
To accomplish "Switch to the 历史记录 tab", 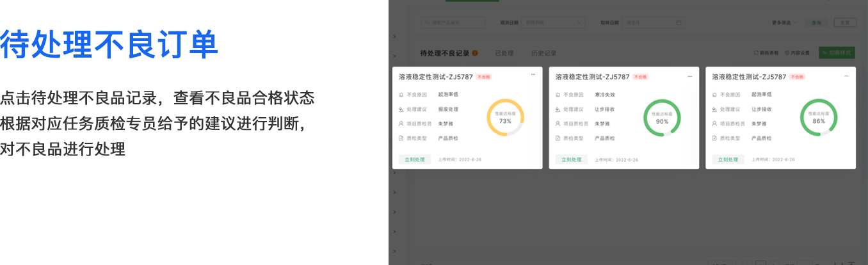I will (544, 53).
